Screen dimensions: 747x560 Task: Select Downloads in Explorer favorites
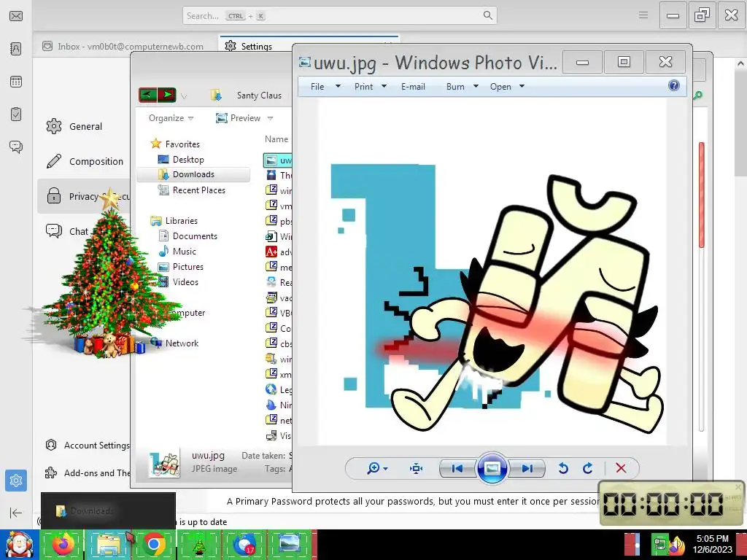186,174
